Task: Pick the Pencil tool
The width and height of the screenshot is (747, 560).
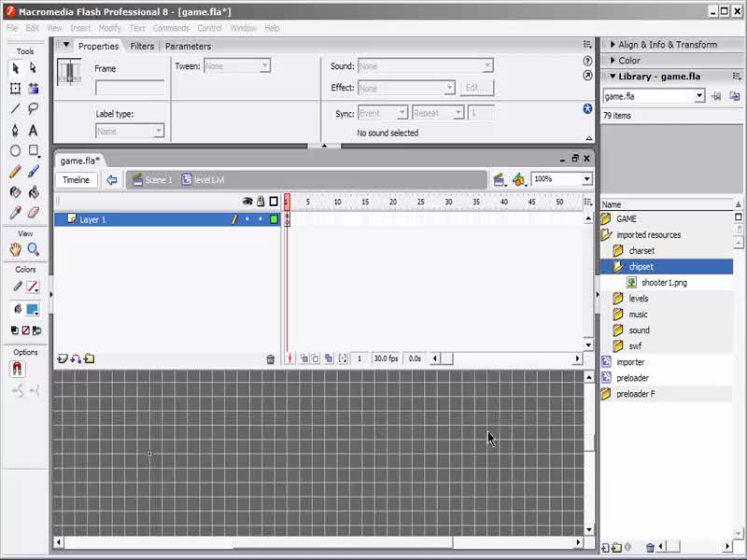Action: pyautogui.click(x=15, y=172)
